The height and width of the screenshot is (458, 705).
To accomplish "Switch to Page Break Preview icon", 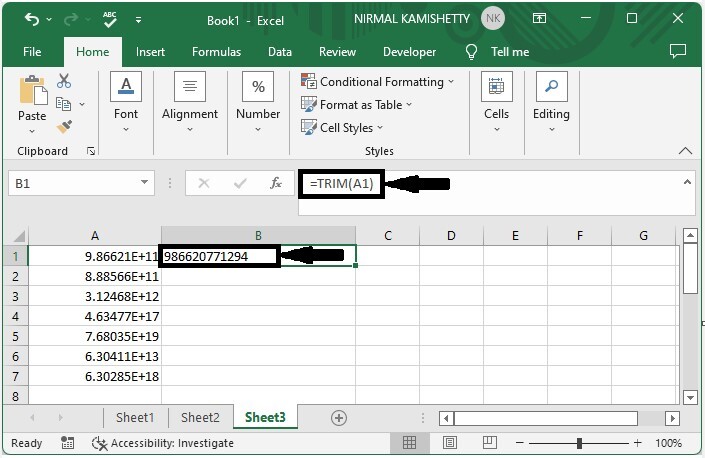I will pyautogui.click(x=489, y=443).
